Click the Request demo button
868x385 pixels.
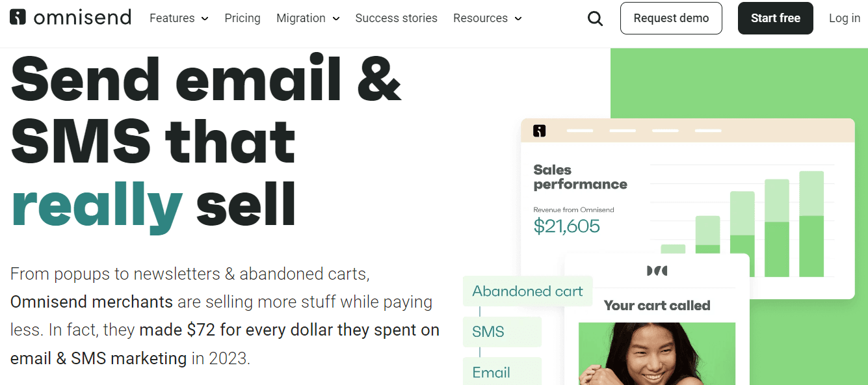click(671, 18)
